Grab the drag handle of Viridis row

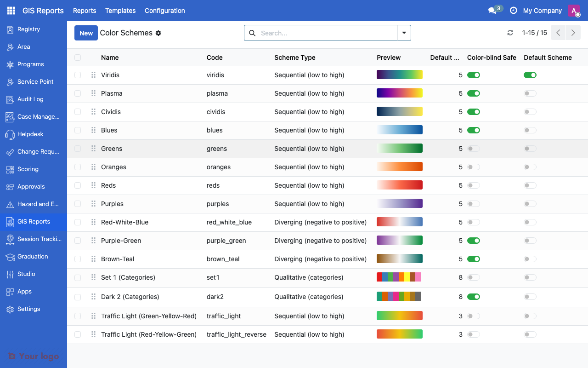point(93,75)
